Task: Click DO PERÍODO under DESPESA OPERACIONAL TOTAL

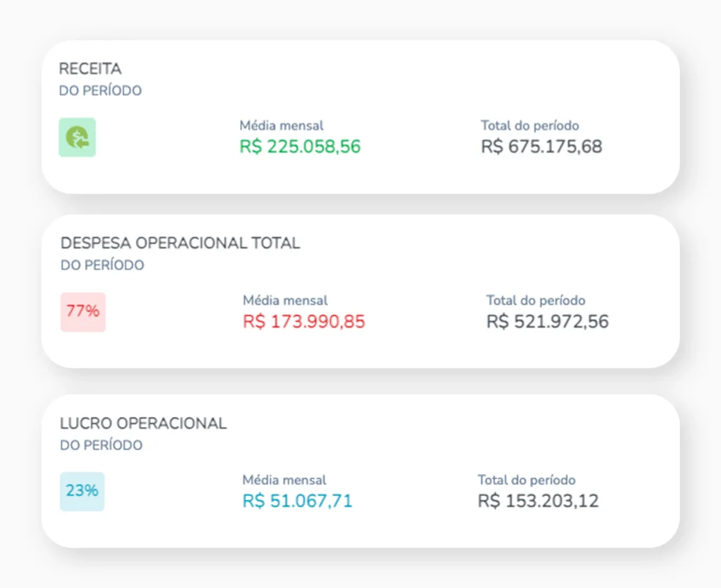Action: 103,265
